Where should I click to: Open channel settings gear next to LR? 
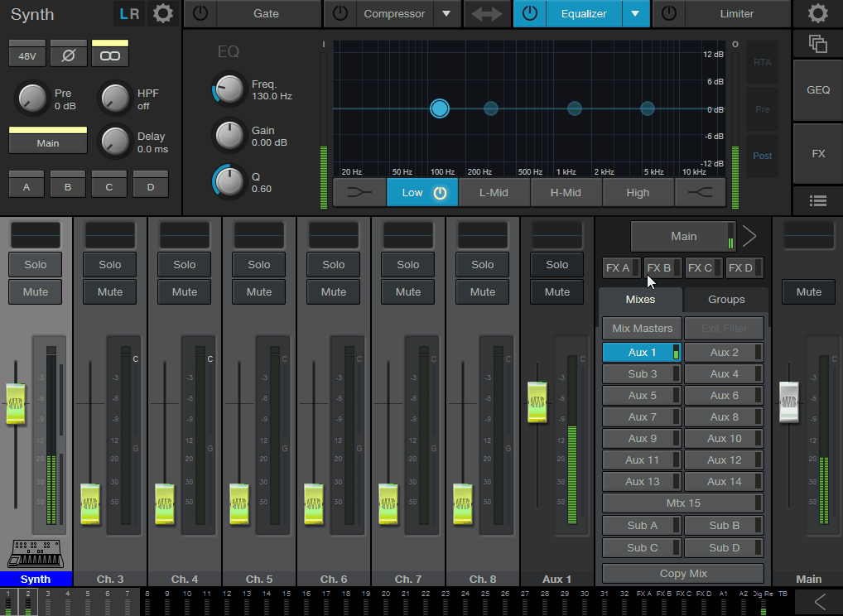163,14
